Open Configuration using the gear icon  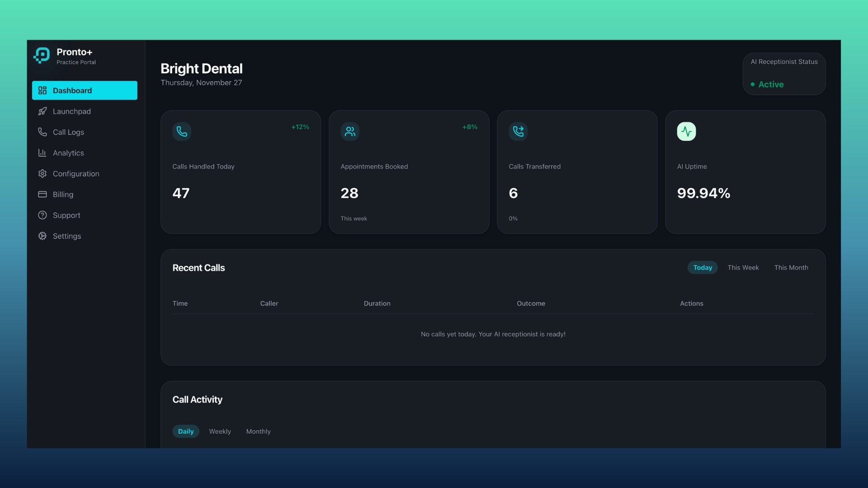coord(42,174)
